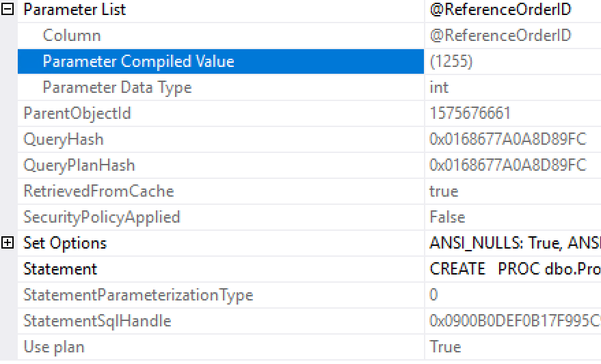Click the StatementParameterizationType property
Viewport: 601px width, 364px height.
(138, 295)
